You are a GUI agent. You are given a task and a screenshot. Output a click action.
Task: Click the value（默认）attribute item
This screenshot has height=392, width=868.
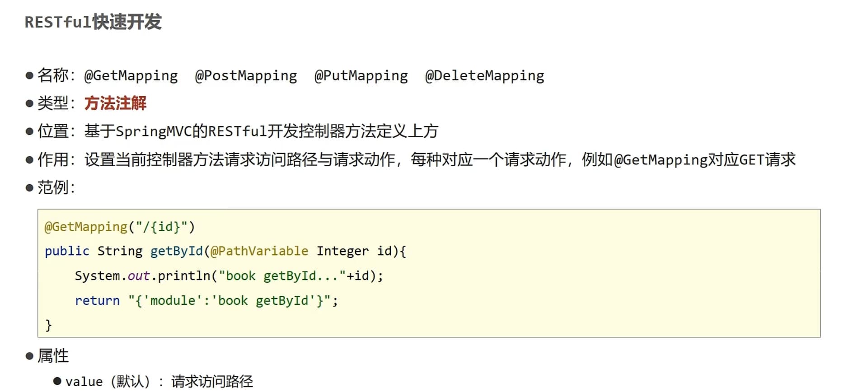coord(108,382)
